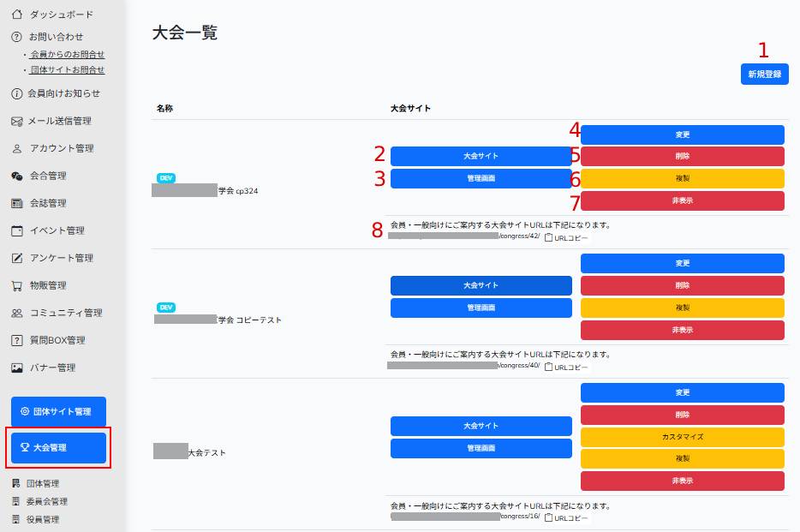
Task: Click the Dashboard home icon
Action: (17, 15)
